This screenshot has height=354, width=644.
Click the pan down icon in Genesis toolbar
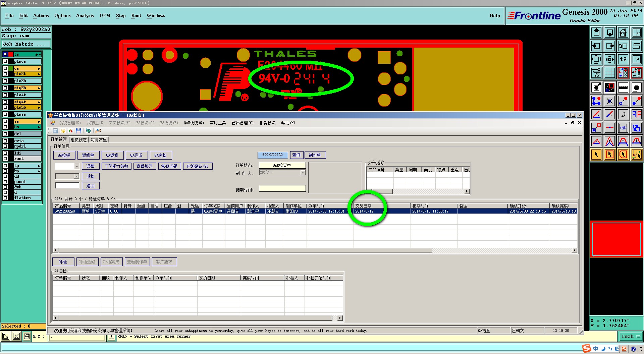coord(610,33)
